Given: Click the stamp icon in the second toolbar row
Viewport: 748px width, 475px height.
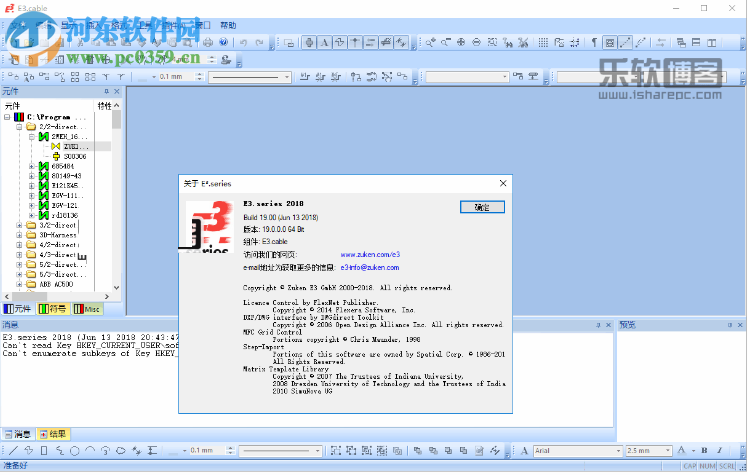Looking at the screenshot, I should pos(226,60).
